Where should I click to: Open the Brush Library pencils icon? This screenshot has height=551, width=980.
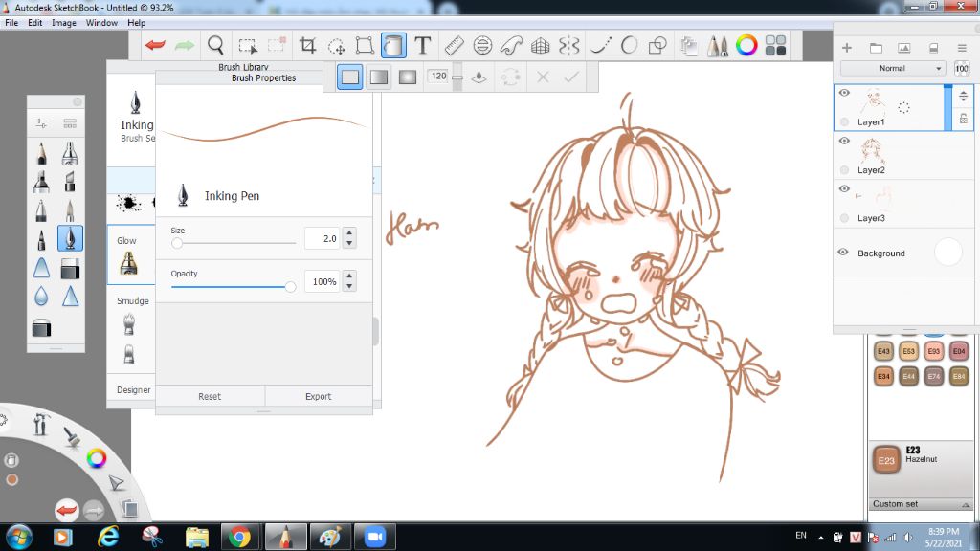[x=718, y=46]
